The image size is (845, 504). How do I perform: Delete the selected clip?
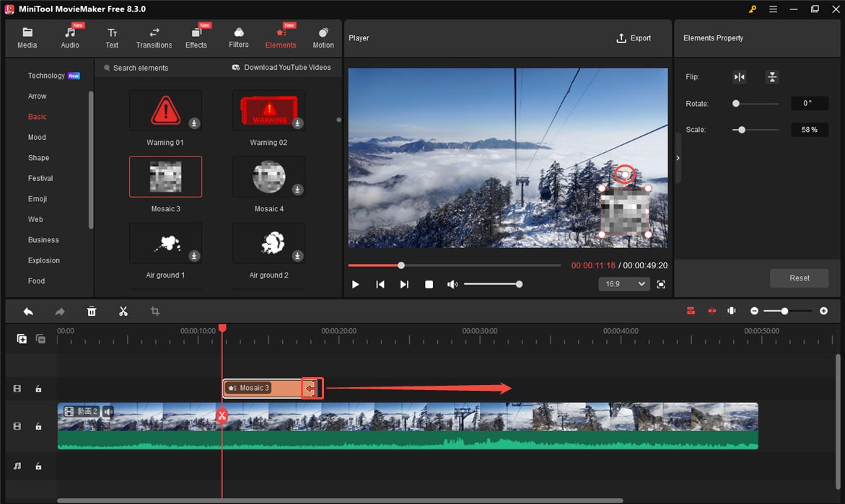(92, 311)
